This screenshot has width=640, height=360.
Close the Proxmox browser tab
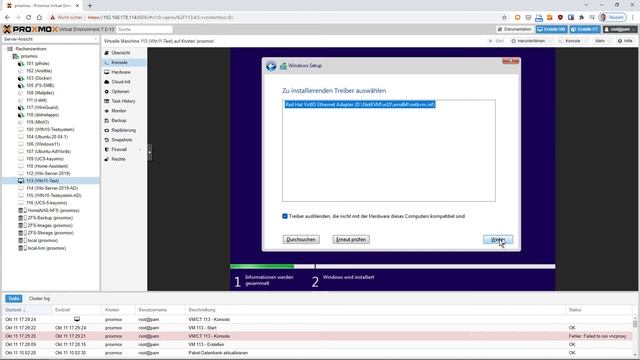77,6
